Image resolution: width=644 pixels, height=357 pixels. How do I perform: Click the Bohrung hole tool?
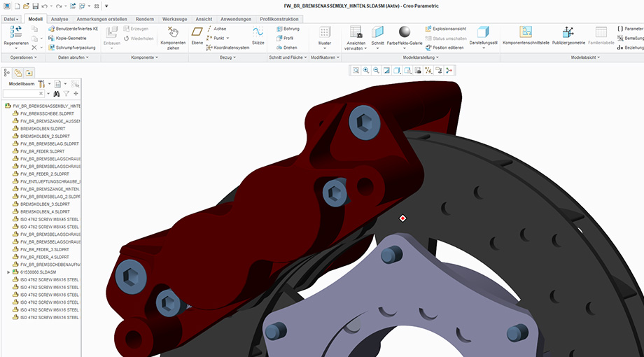pos(288,29)
